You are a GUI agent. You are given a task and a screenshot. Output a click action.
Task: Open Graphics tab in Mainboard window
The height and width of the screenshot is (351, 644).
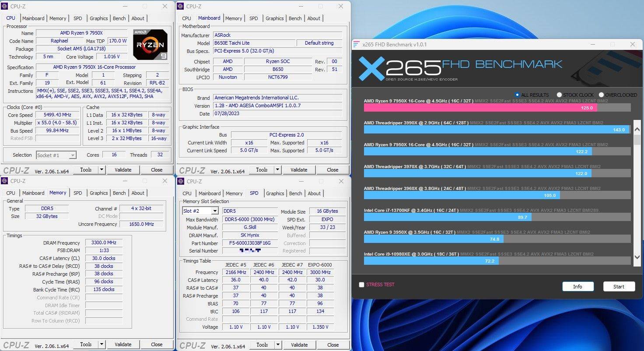point(274,18)
